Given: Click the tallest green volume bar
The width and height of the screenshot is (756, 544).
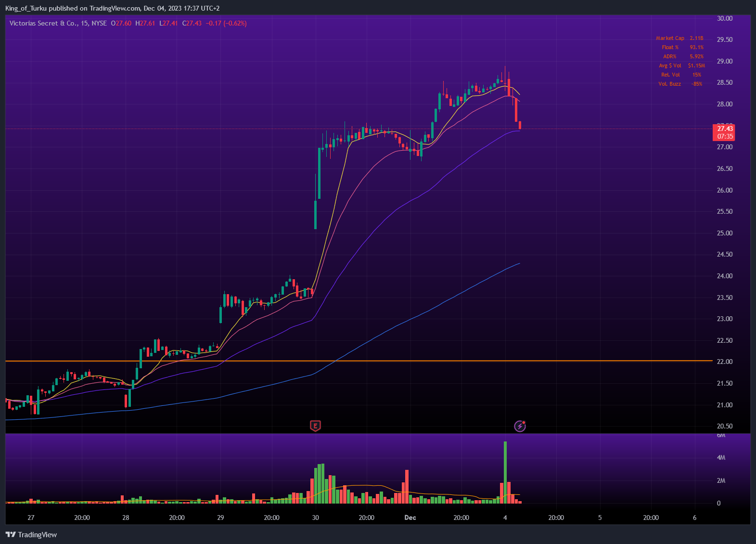Looking at the screenshot, I should 505,472.
